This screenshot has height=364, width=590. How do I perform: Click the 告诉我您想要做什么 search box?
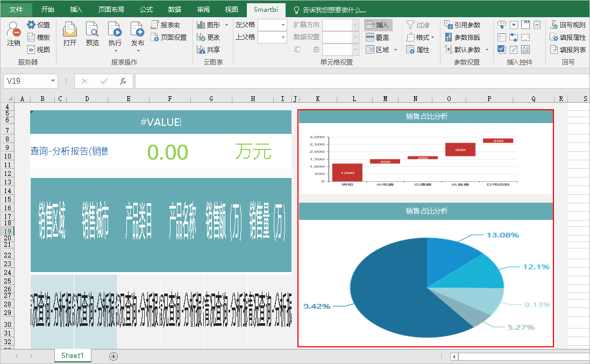[330, 10]
